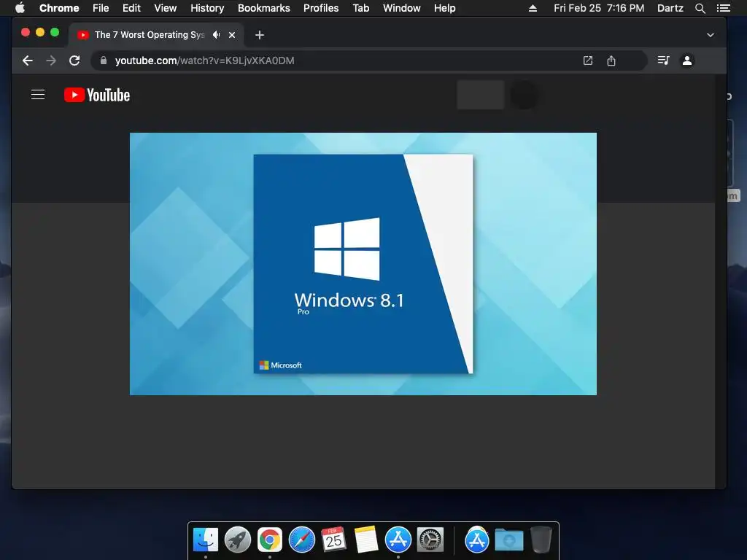Image resolution: width=747 pixels, height=560 pixels.
Task: Open Chrome profile avatar
Action: (687, 61)
